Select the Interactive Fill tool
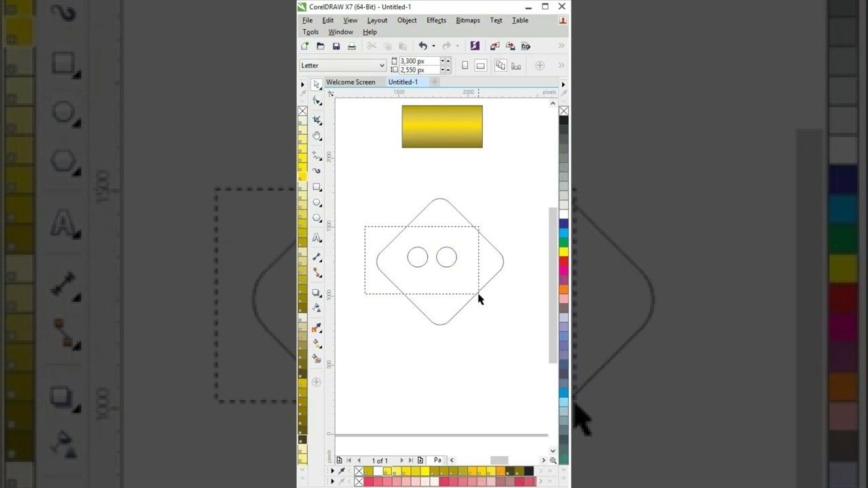The height and width of the screenshot is (488, 868). [317, 344]
